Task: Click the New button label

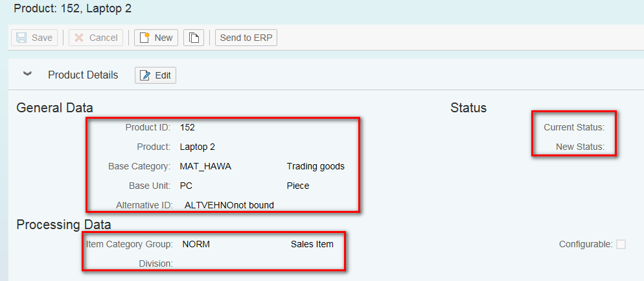Action: click(x=163, y=38)
